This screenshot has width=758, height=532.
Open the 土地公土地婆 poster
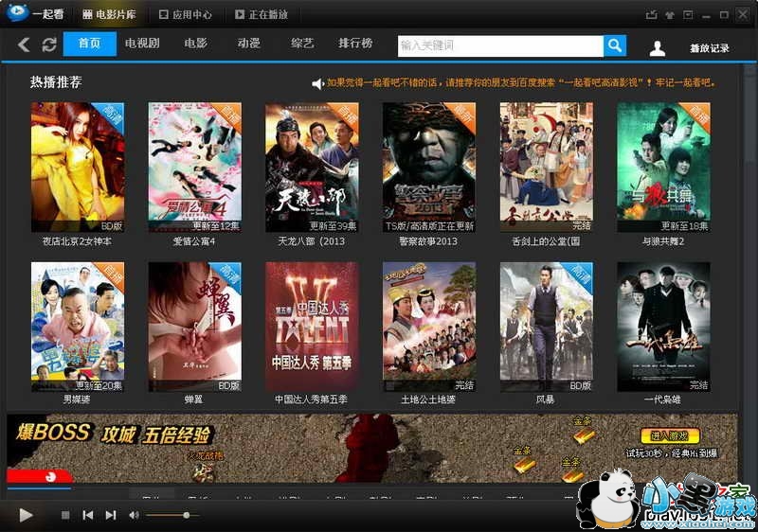coord(429,327)
